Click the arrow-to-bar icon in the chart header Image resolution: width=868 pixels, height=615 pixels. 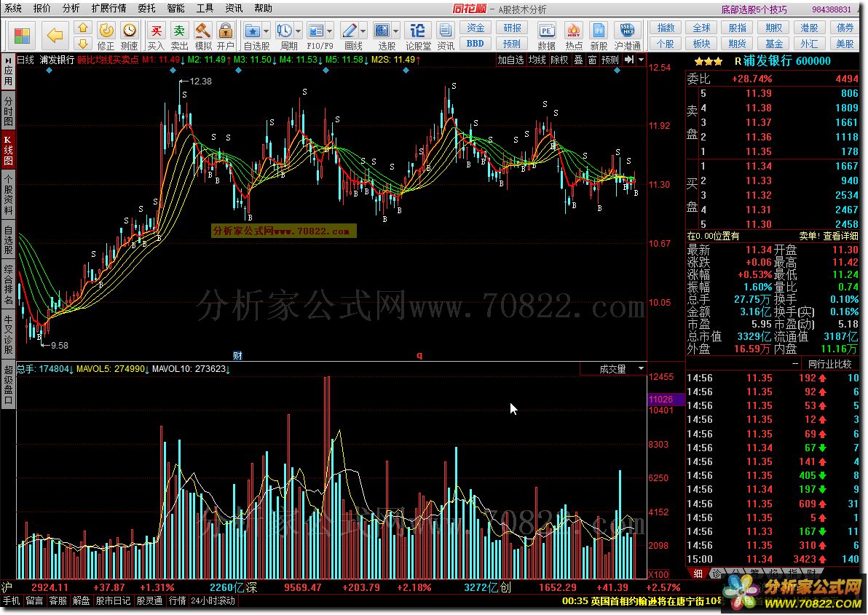(629, 60)
